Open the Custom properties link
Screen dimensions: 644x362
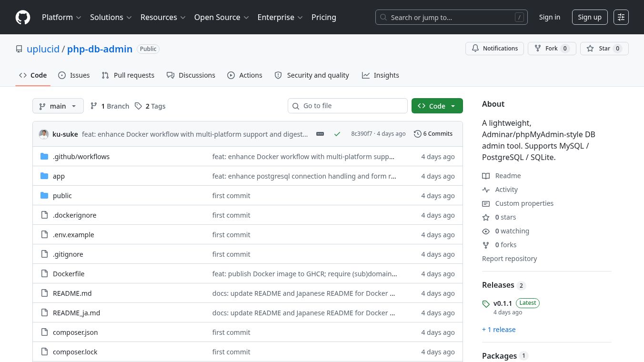point(524,203)
